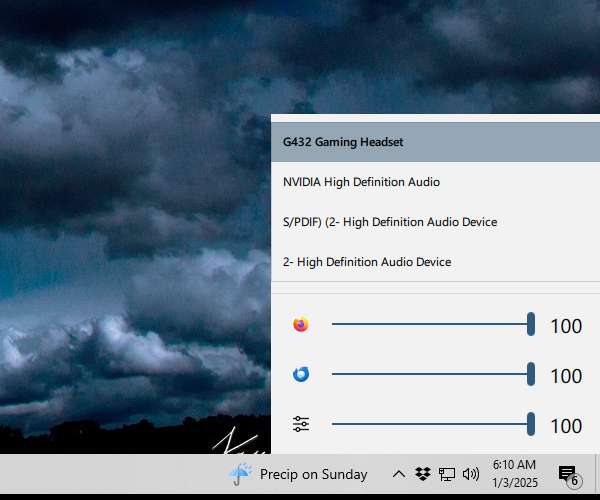
Task: Adjust the master volume slider beside sliders icon
Action: (433, 424)
